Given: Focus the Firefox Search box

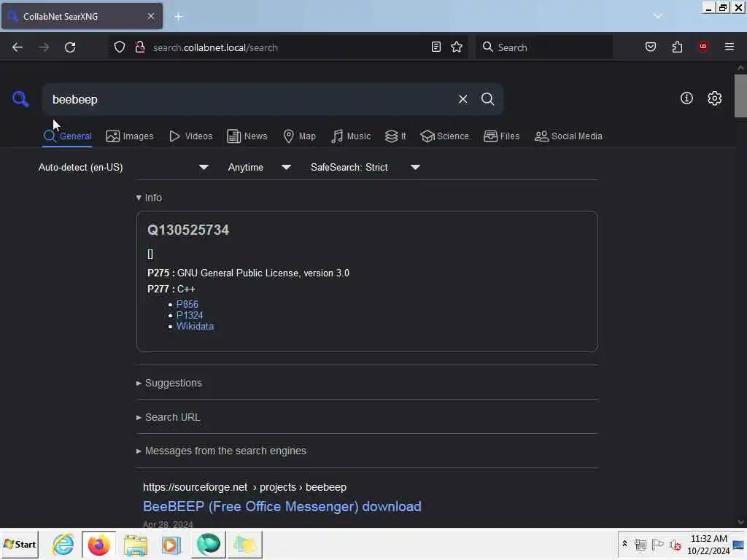Looking at the screenshot, I should [x=544, y=47].
